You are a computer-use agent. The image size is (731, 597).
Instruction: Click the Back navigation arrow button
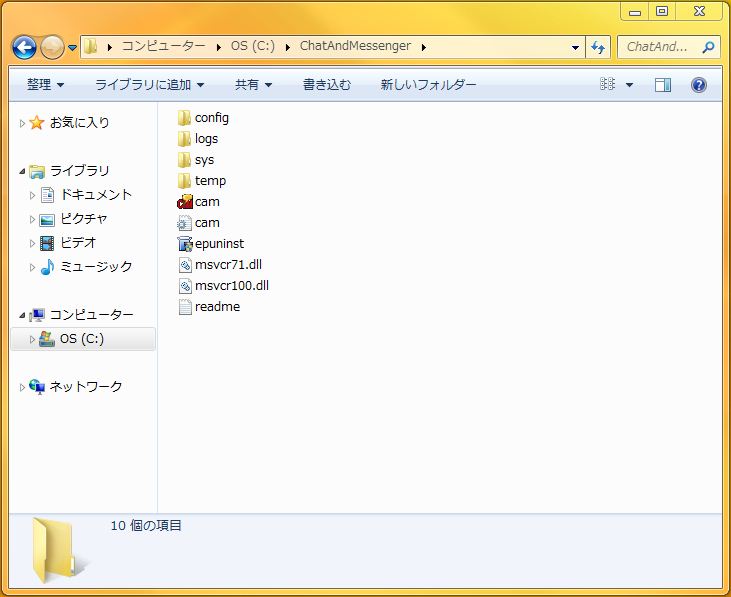point(24,47)
